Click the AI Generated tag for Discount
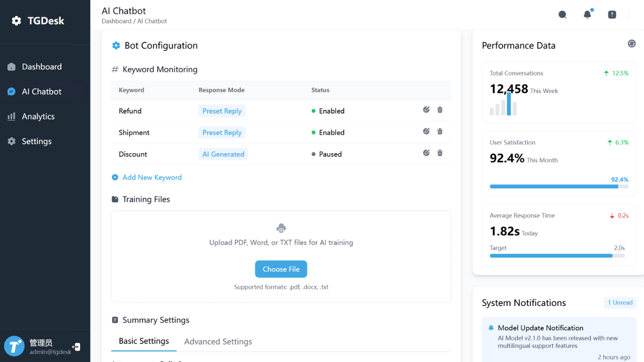The image size is (644, 362). (x=223, y=155)
